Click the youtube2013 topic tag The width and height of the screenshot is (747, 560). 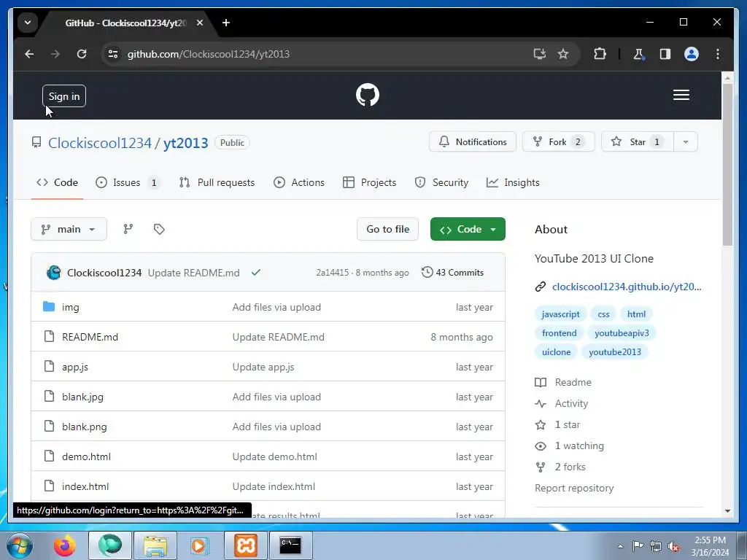pos(614,352)
